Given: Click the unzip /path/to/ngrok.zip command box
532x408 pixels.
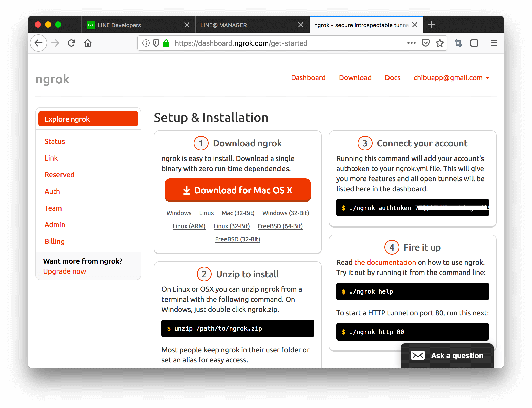Looking at the screenshot, I should coord(238,328).
